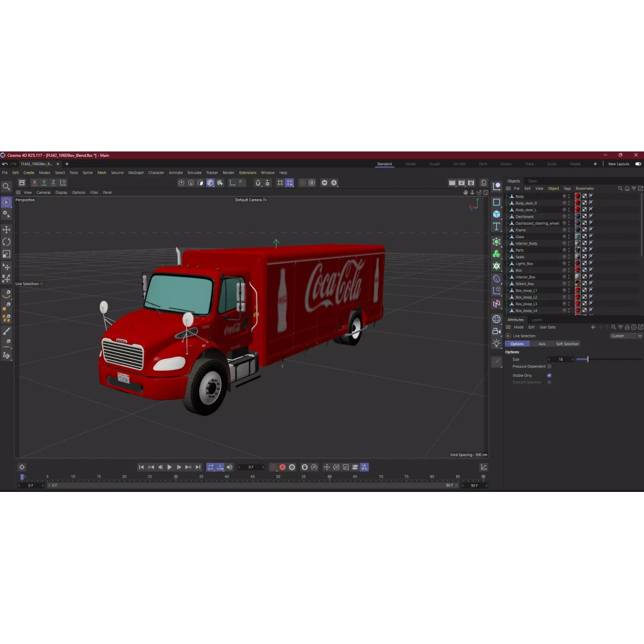The height and width of the screenshot is (644, 644).
Task: Toggle visibility dots for Box object
Action: (569, 270)
